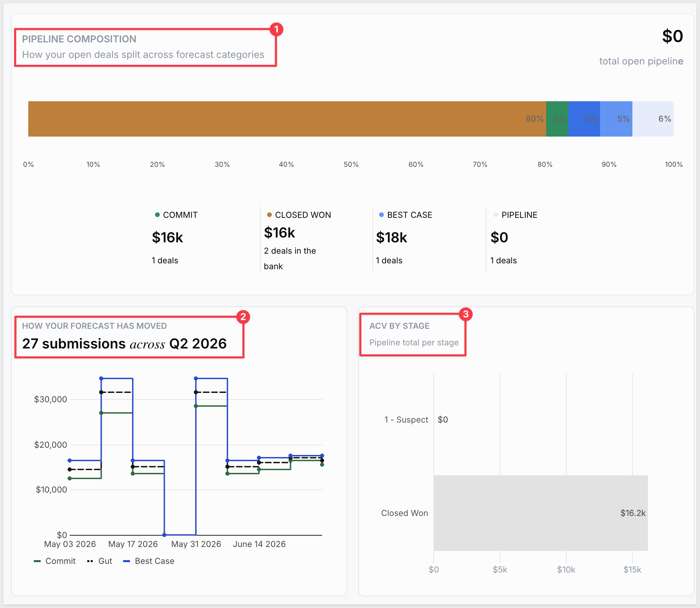700x608 pixels.
Task: Toggle the Best Case series in legend
Action: [x=149, y=561]
